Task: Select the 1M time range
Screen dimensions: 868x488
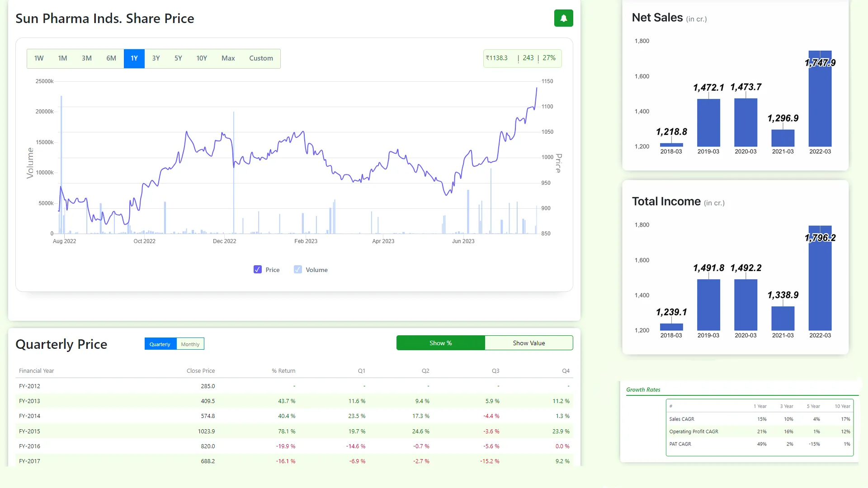Action: click(x=62, y=58)
